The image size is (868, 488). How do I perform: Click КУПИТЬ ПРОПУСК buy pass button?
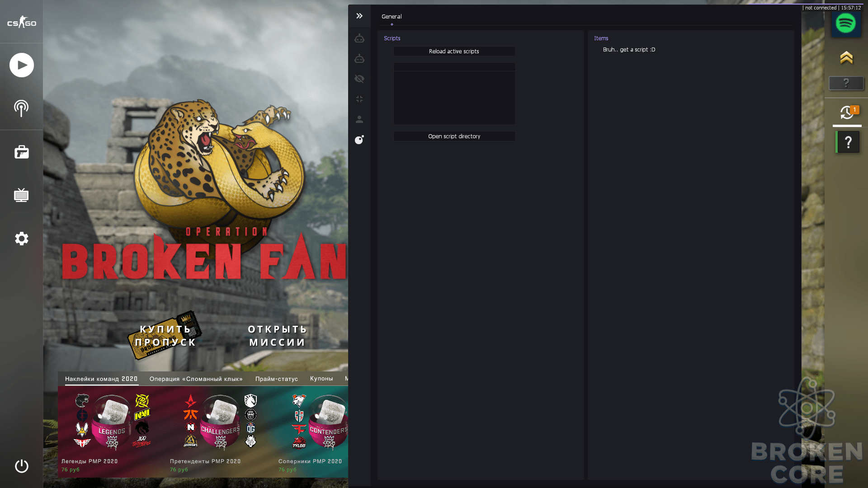click(x=165, y=336)
